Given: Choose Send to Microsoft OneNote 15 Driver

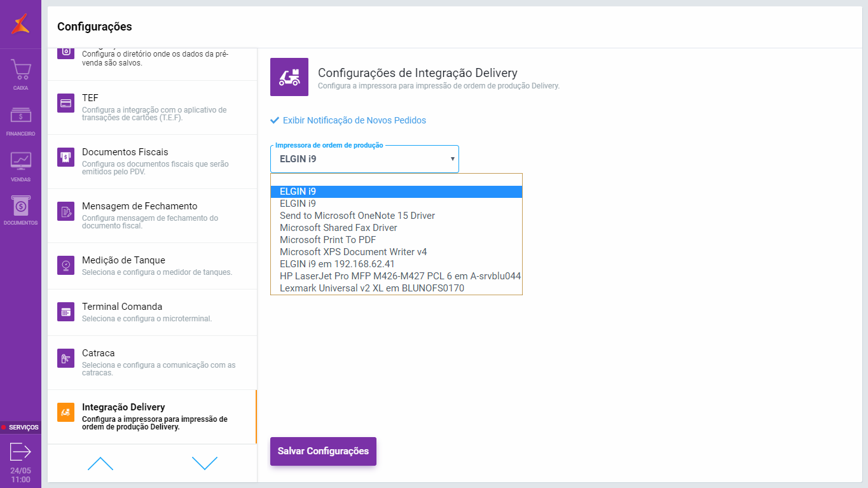Looking at the screenshot, I should pyautogui.click(x=396, y=216).
